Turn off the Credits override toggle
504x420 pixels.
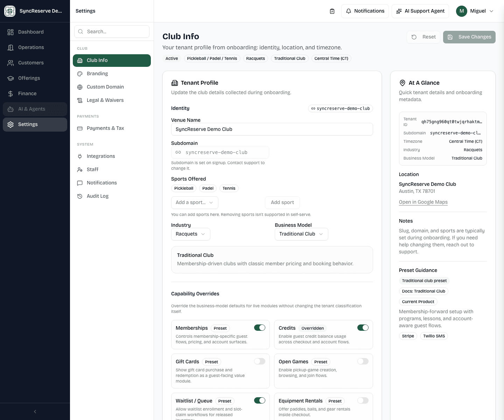pos(363,328)
